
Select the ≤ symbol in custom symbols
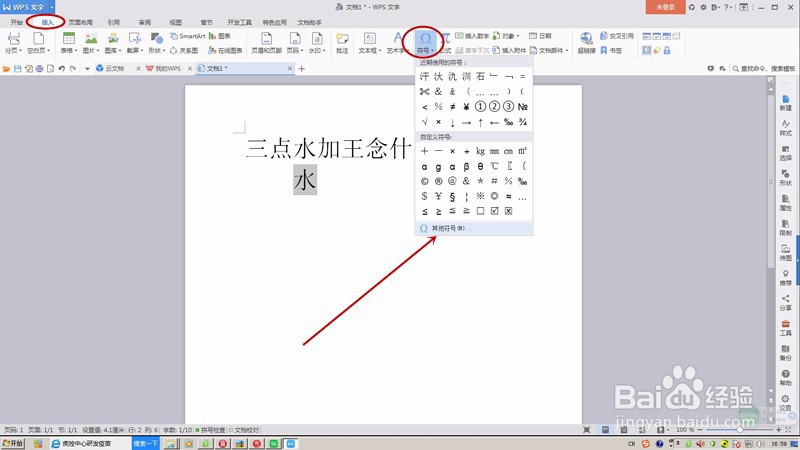(424, 211)
